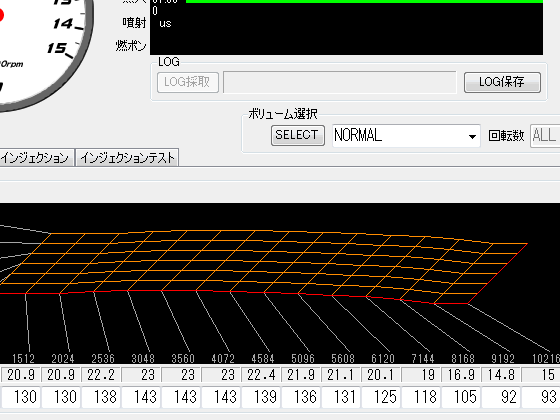
Task: Click the orange 3D map grid
Action: click(x=264, y=267)
